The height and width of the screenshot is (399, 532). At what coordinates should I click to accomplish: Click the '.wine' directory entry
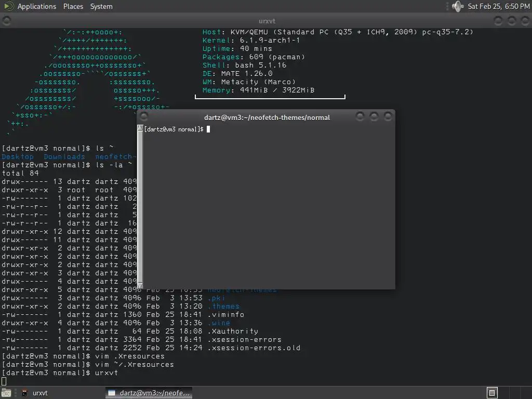(x=219, y=323)
